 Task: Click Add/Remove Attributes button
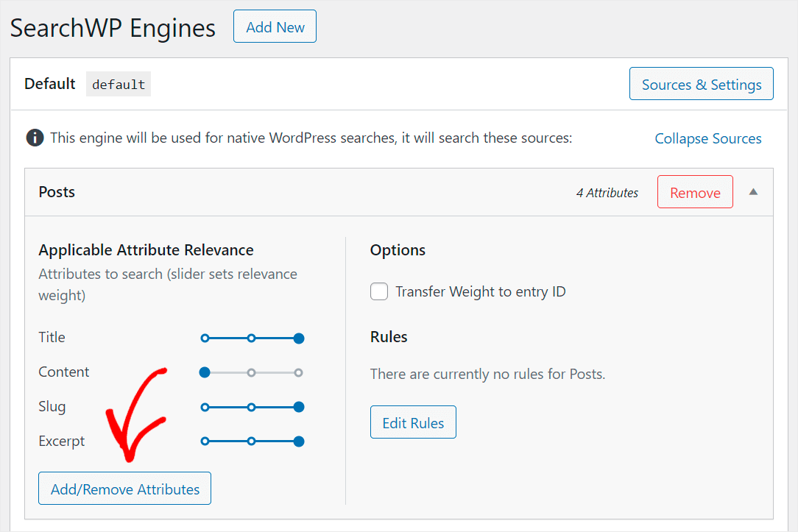pyautogui.click(x=124, y=489)
